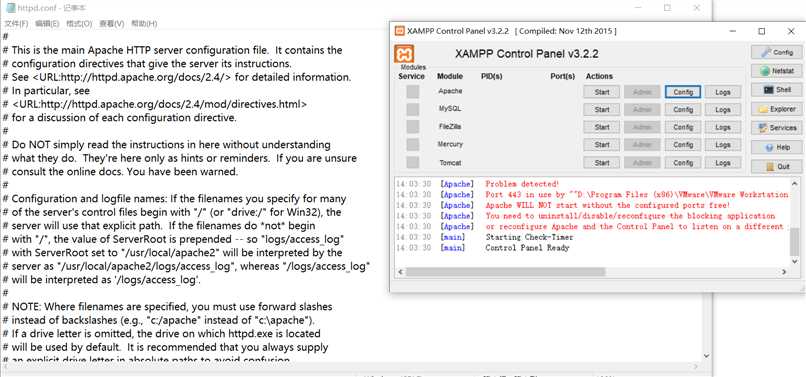Viewport: 806px width, 377px height.
Task: Start the Mercury module
Action: (601, 145)
